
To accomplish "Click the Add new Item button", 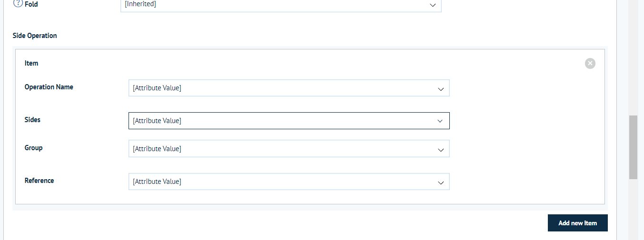I will click(x=578, y=223).
